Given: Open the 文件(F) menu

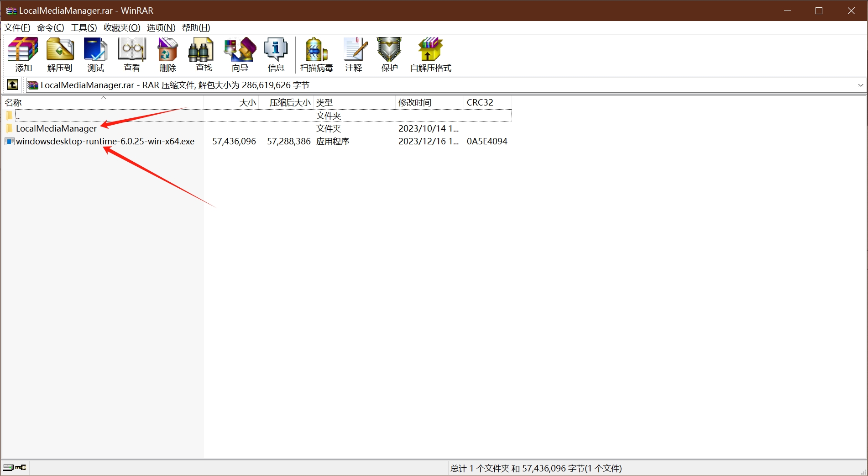Looking at the screenshot, I should [17, 27].
